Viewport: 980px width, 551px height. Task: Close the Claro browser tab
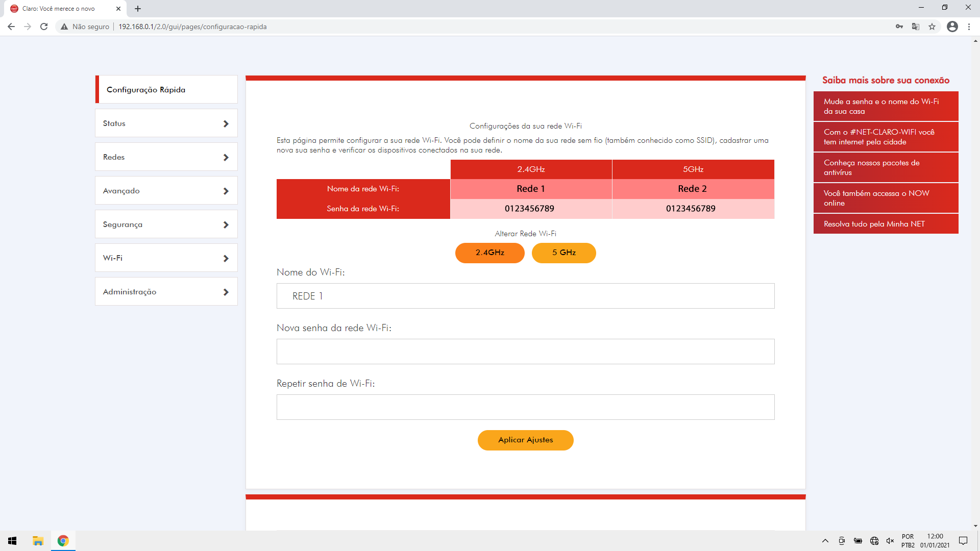(x=118, y=9)
